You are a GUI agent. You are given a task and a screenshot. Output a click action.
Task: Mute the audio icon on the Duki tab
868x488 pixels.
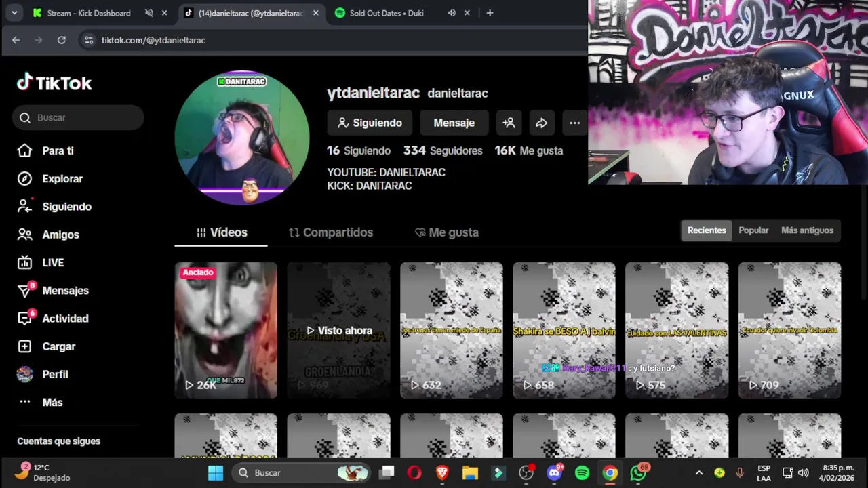pyautogui.click(x=452, y=13)
